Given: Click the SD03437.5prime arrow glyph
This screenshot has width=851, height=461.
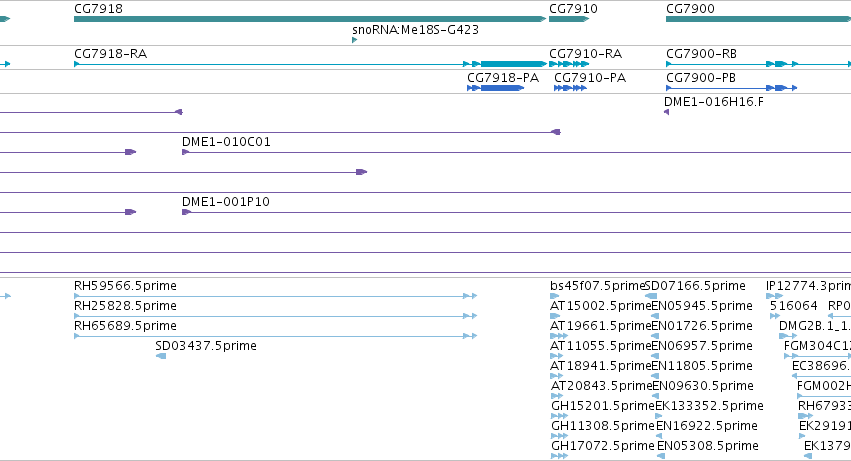Looking at the screenshot, I should point(161,356).
